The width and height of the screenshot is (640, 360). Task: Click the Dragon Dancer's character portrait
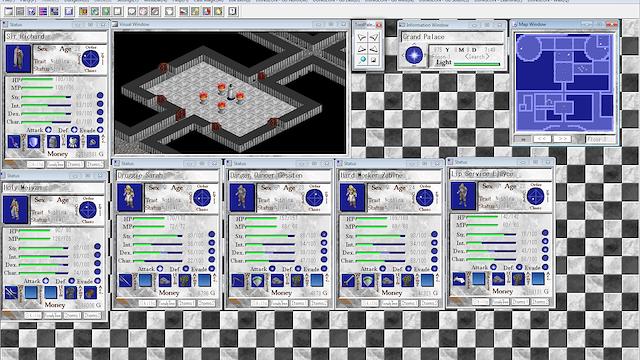click(x=242, y=198)
